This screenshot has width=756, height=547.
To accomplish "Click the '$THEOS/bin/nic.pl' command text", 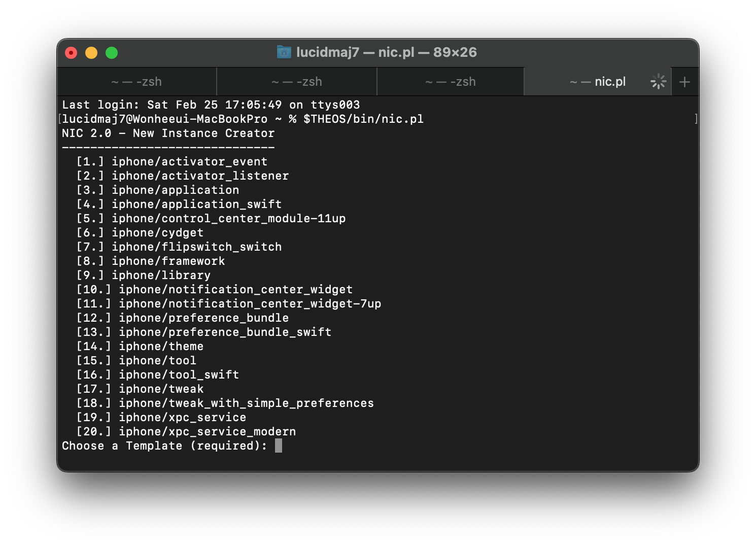I will (363, 119).
